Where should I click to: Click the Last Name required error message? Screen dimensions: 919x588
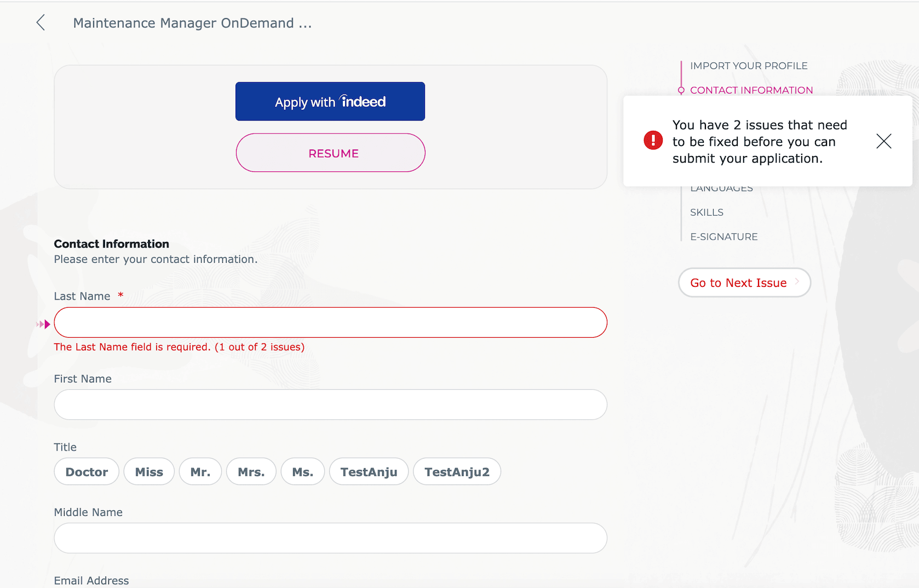coord(179,347)
